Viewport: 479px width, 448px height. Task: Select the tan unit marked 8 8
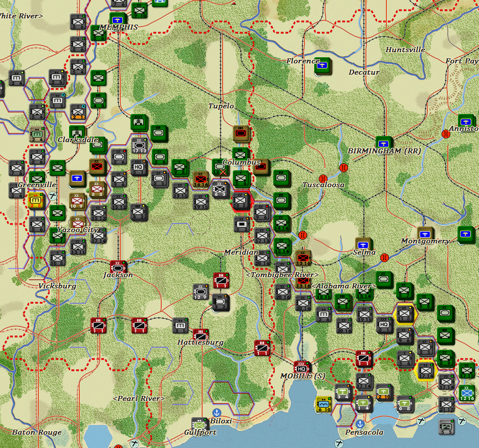[x=97, y=189]
